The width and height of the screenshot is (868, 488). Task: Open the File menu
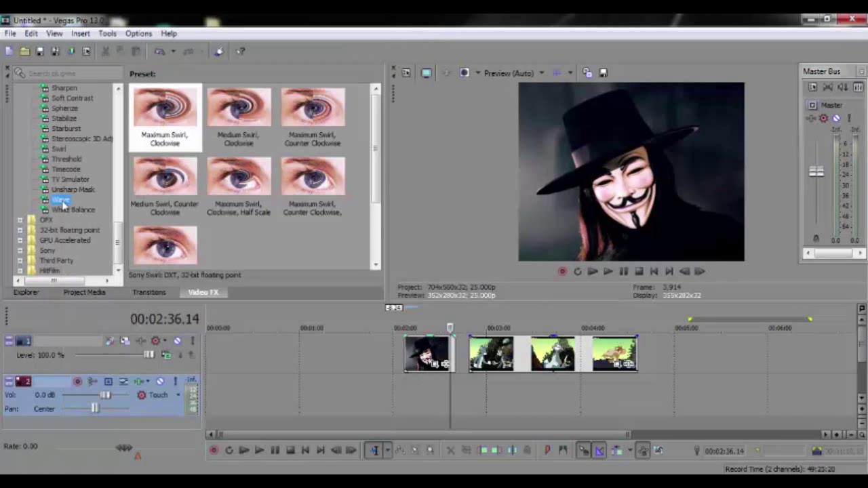pyautogui.click(x=10, y=34)
